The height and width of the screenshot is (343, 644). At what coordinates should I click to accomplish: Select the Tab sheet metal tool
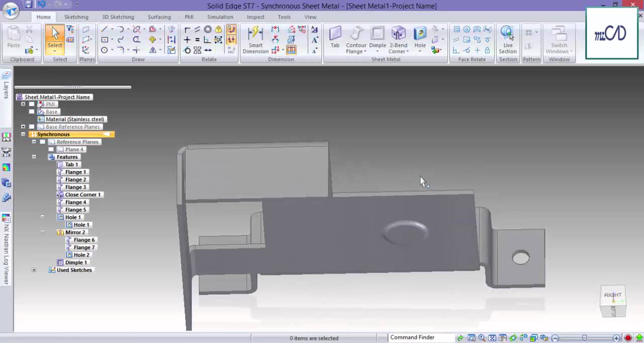coord(335,37)
